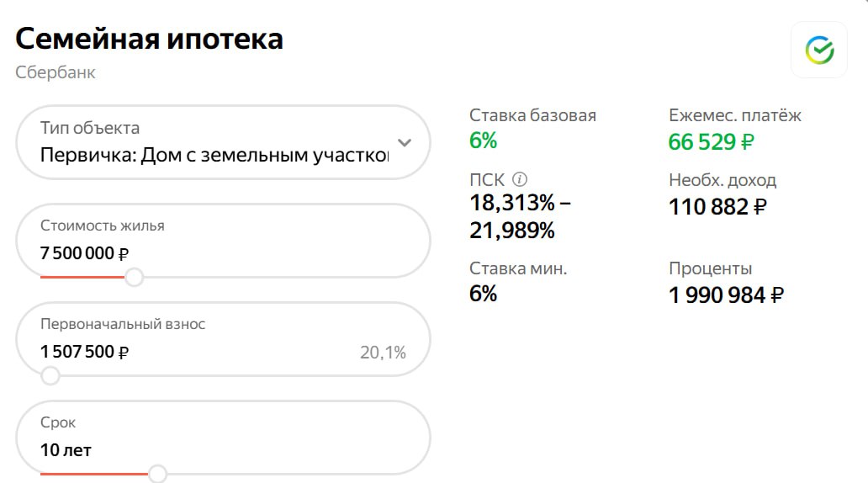
Task: Click the 6% value under Ставка мин.
Action: [x=484, y=294]
